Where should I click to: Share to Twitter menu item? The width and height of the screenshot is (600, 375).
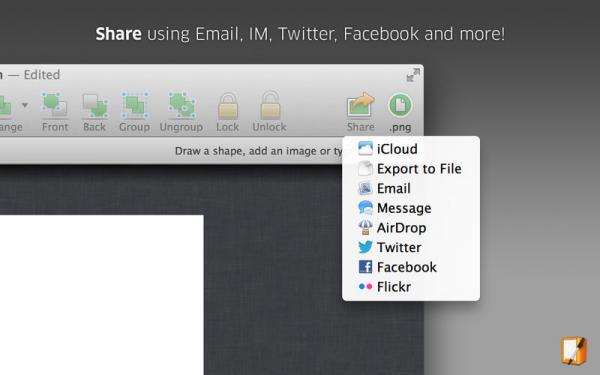pos(411,247)
